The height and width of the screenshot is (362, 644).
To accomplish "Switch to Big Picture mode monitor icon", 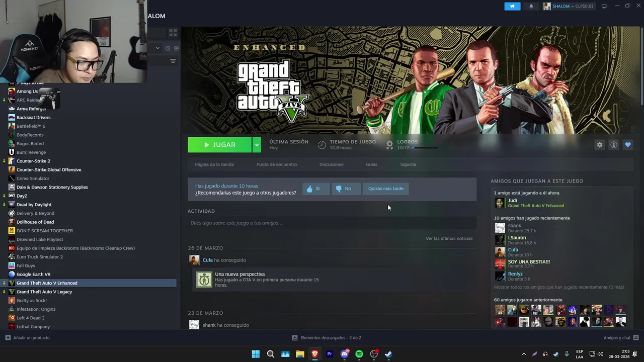I will click(604, 6).
